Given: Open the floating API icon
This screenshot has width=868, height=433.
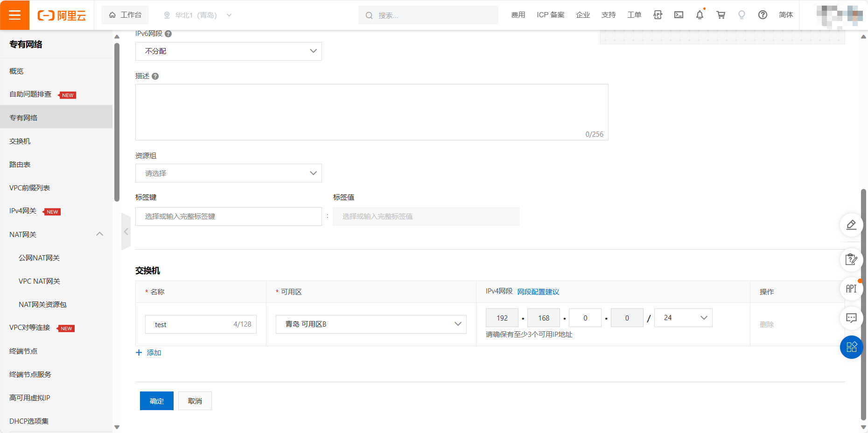Looking at the screenshot, I should [x=851, y=289].
